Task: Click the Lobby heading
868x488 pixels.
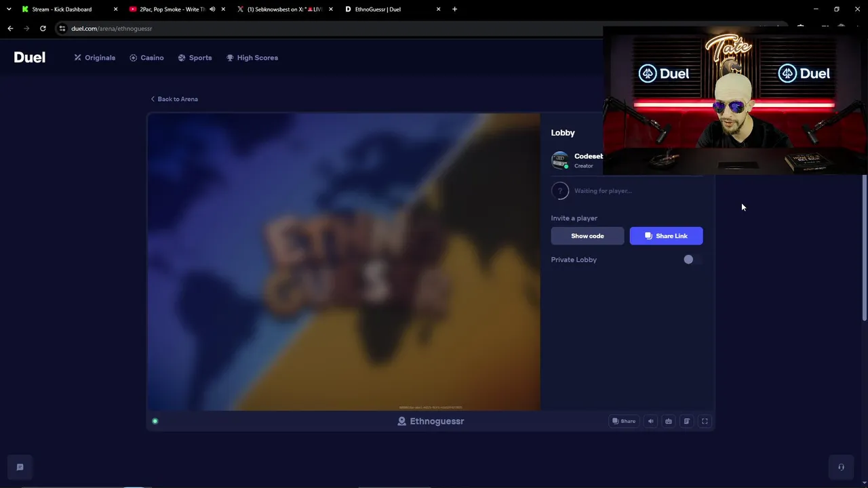Action: click(x=563, y=133)
